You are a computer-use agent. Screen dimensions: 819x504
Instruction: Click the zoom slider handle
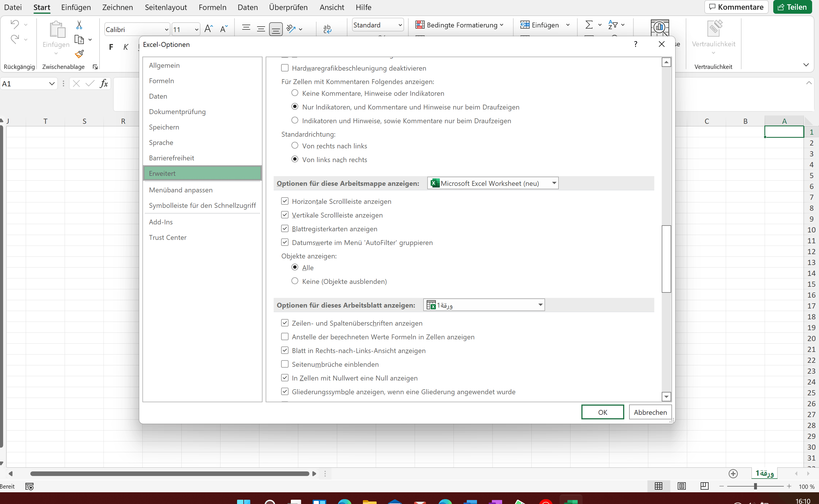[x=755, y=486]
